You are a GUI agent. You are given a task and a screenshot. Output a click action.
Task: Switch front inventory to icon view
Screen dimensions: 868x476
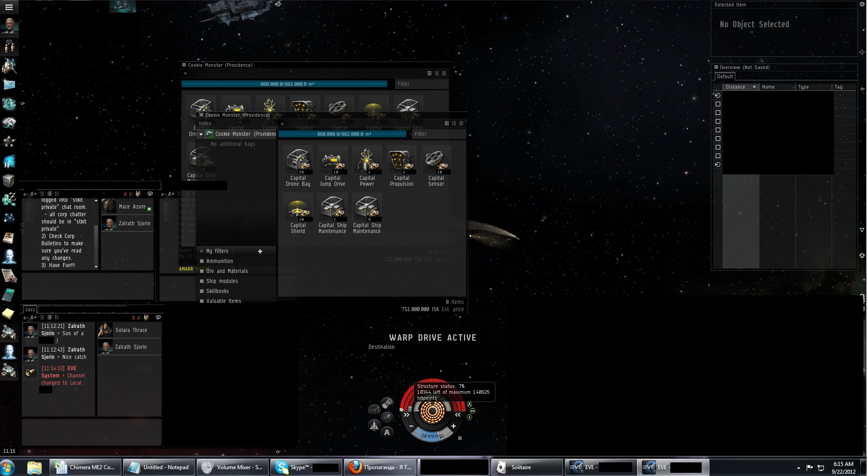click(x=447, y=123)
